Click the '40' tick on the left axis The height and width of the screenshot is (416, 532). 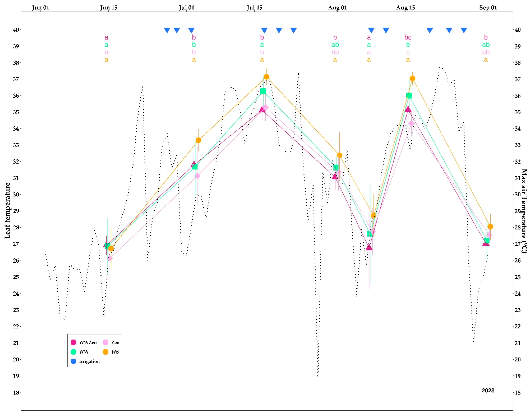pos(16,30)
